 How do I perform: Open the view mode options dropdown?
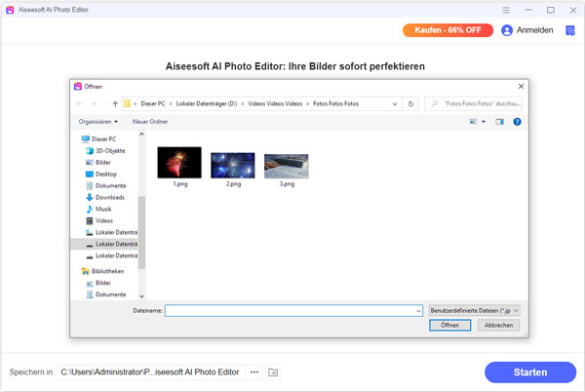(482, 122)
